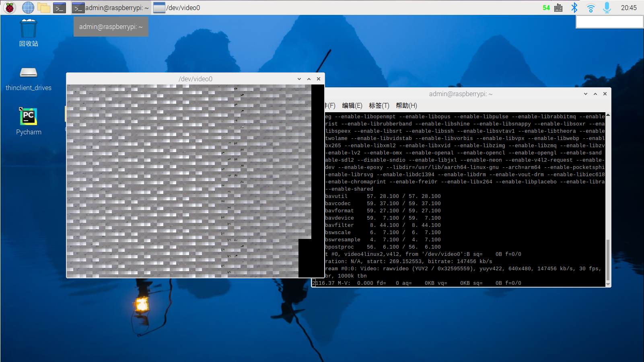
Task: Click the 'bavutil' version line
Action: [383, 196]
